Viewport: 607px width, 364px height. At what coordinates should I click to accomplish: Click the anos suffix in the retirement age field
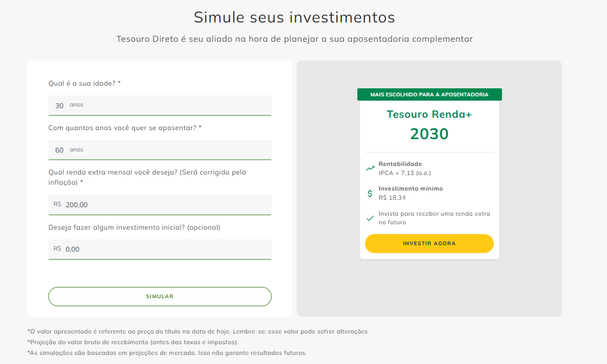pyautogui.click(x=76, y=149)
